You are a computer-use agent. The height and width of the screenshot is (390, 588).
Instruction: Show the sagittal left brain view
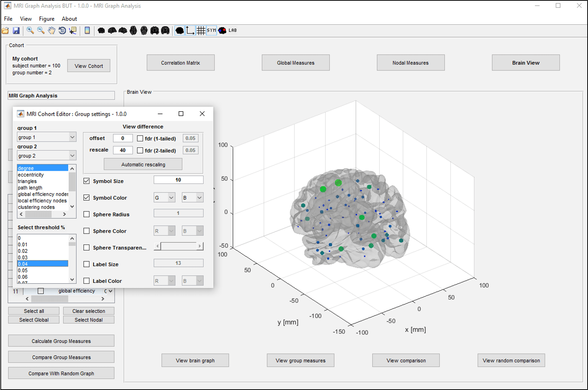(x=112, y=31)
